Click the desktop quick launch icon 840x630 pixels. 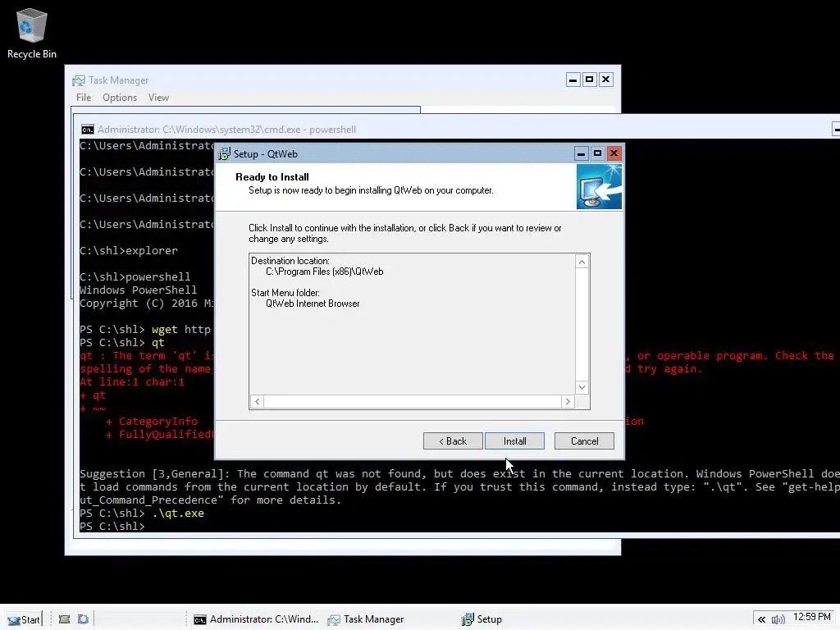coord(64,619)
